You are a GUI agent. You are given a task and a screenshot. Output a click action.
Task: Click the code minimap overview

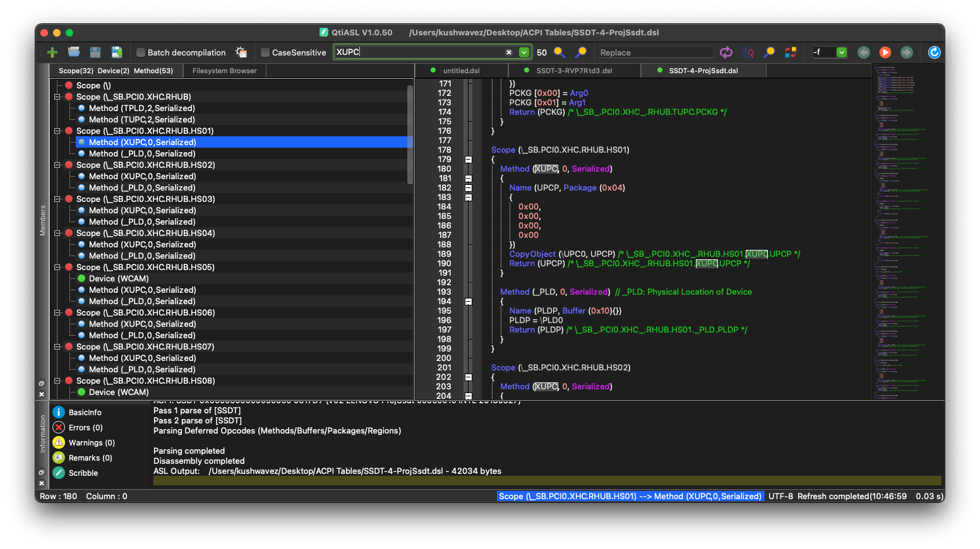tap(908, 231)
